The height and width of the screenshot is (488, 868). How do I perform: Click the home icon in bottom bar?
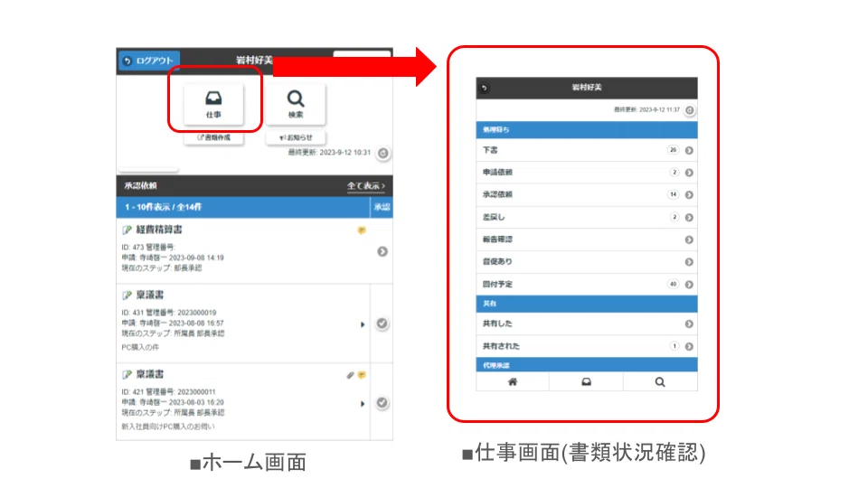tap(513, 381)
